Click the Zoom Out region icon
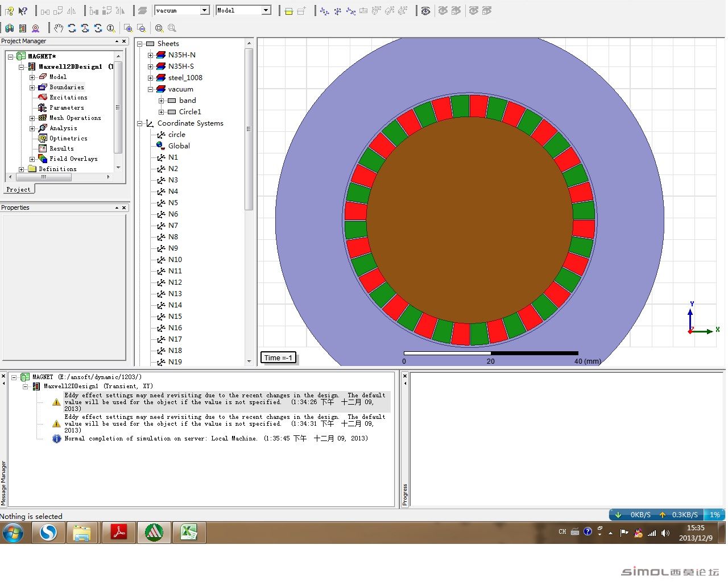 click(141, 28)
